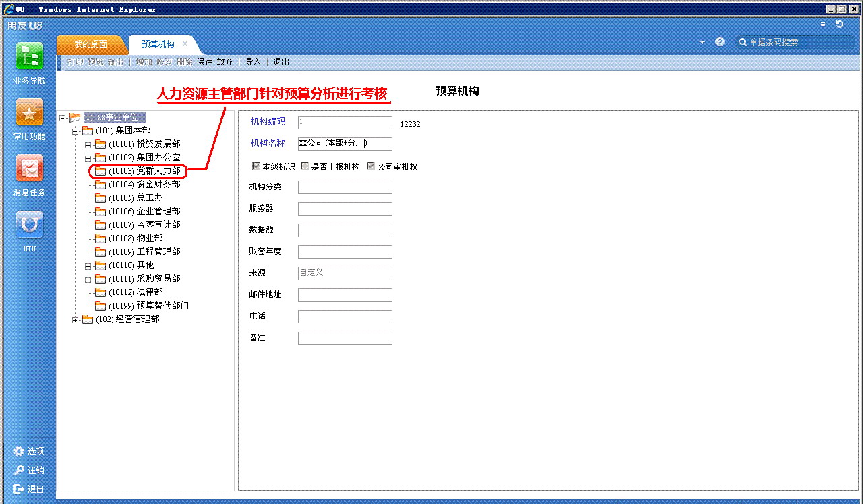Click the 来源 field showing 自定义
863x504 pixels.
345,274
